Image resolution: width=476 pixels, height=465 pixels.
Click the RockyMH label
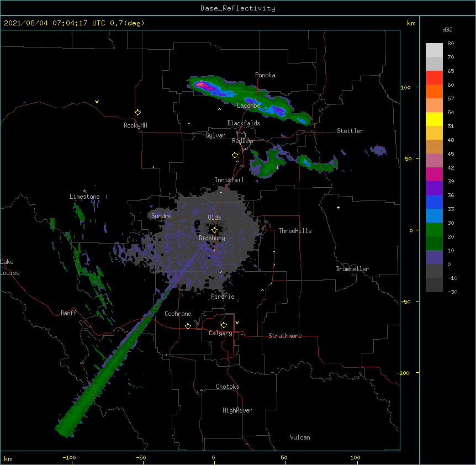tap(135, 125)
